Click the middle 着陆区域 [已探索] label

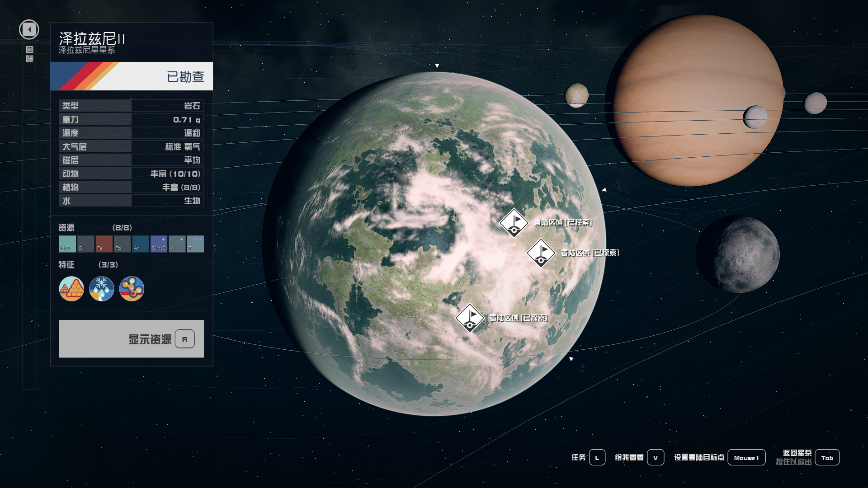(x=590, y=253)
